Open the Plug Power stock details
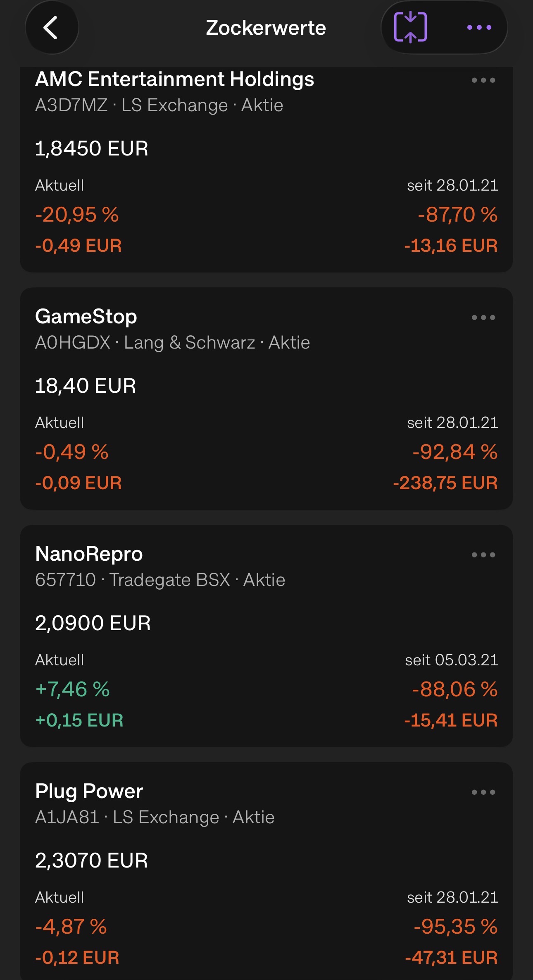Image resolution: width=533 pixels, height=980 pixels. click(x=89, y=791)
